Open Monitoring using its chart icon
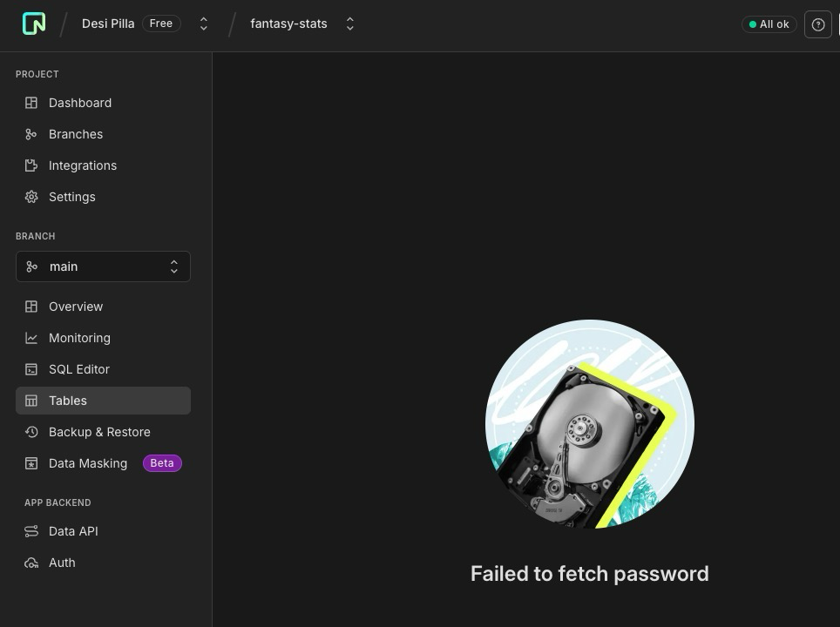Screen dimensions: 840x627 point(32,338)
